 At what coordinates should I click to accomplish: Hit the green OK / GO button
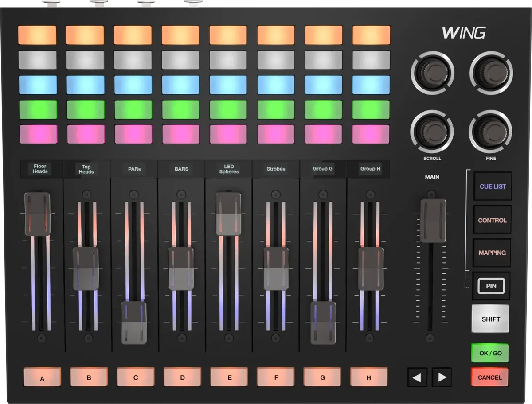(490, 353)
